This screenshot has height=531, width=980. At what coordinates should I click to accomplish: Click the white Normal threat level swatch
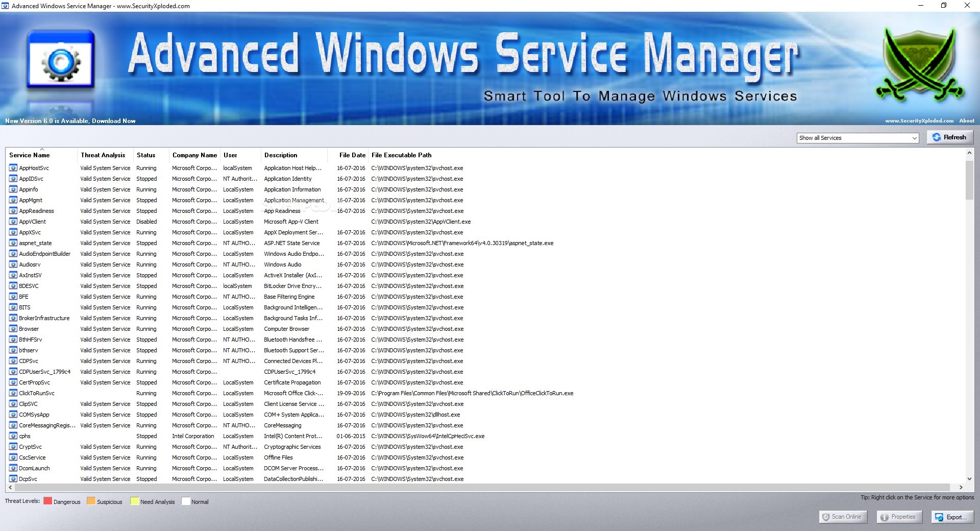185,501
